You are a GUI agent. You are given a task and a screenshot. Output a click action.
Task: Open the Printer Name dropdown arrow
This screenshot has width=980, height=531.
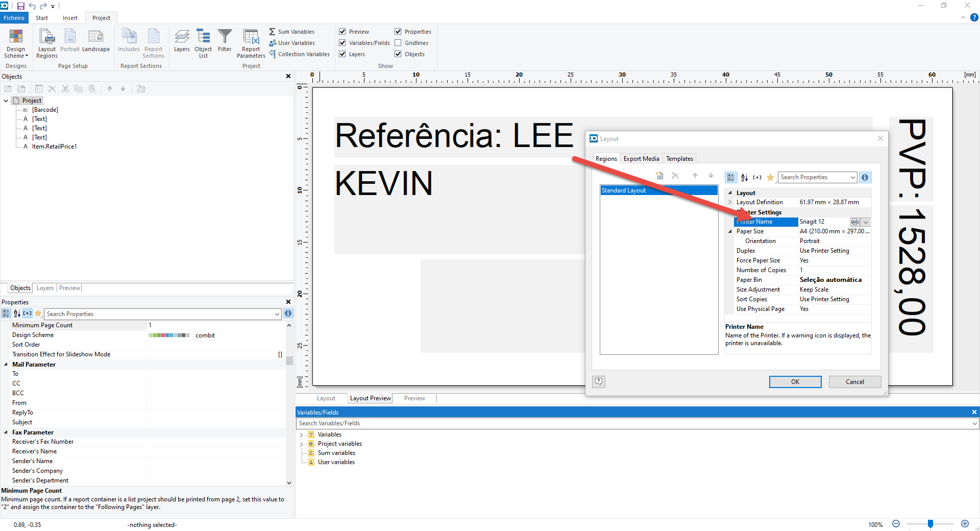(x=866, y=222)
